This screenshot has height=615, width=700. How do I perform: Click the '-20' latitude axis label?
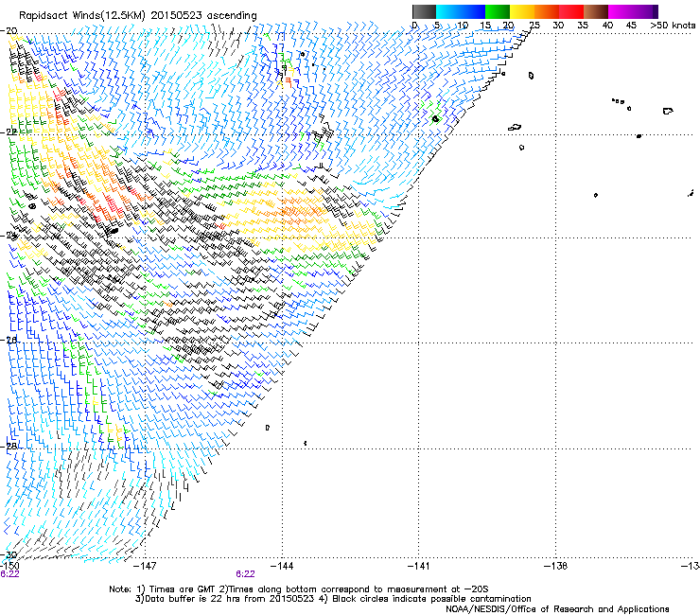[9, 31]
